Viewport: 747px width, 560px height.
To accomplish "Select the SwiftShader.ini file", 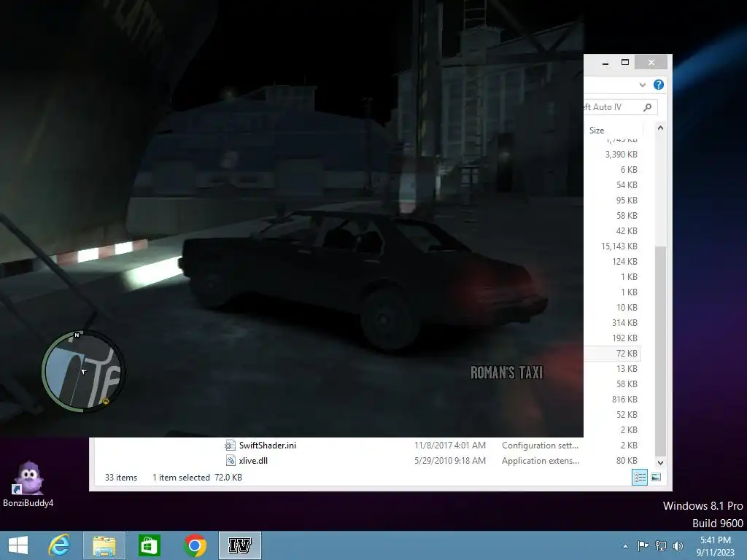I will (267, 446).
